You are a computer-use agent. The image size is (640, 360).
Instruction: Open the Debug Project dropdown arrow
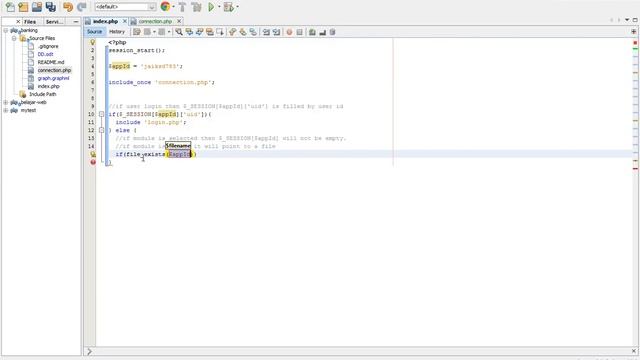click(237, 7)
